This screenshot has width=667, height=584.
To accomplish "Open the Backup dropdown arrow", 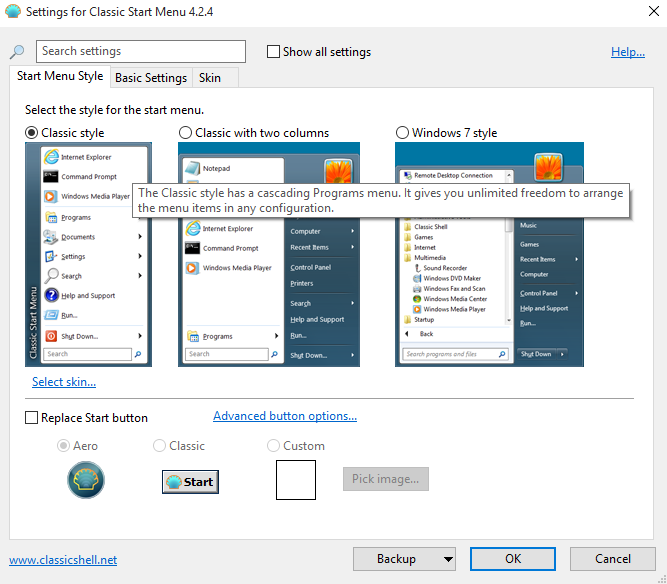I will click(448, 559).
